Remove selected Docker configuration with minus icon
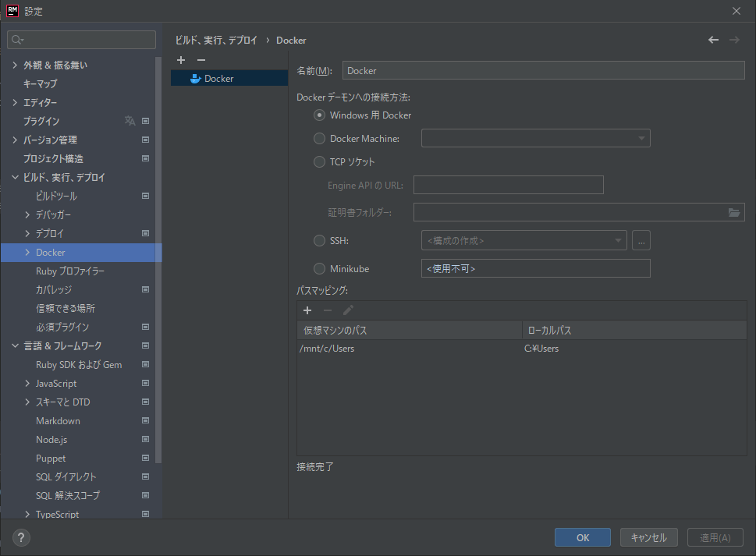This screenshot has height=556, width=756. (x=201, y=60)
